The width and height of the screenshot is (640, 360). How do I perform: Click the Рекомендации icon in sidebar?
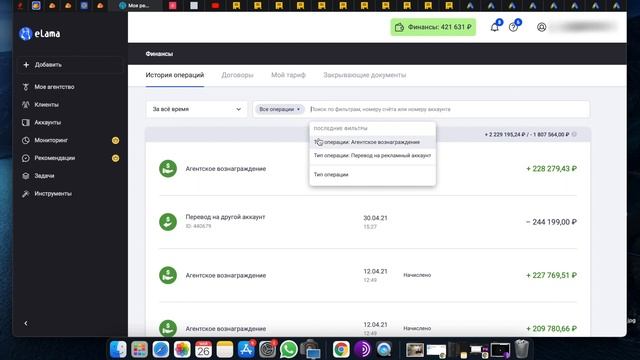(26, 158)
